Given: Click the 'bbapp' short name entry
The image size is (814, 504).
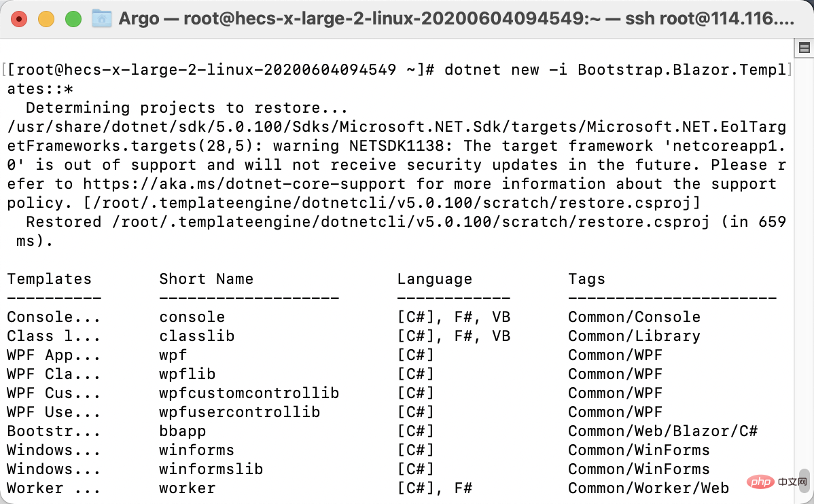Looking at the screenshot, I should click(x=183, y=431).
